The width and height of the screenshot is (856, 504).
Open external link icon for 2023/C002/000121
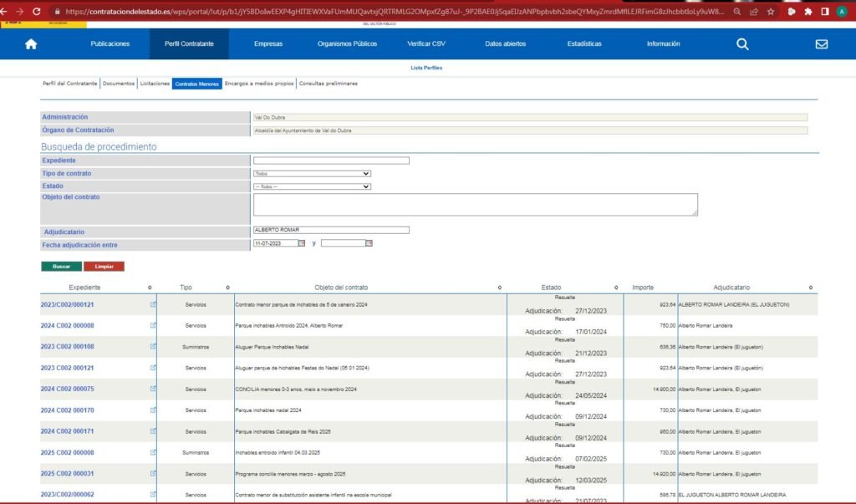pyautogui.click(x=153, y=304)
